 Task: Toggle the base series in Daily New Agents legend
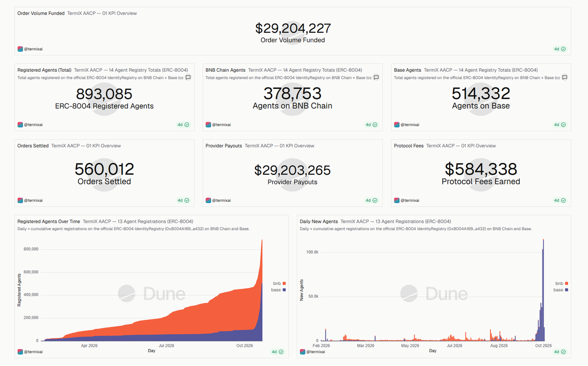pyautogui.click(x=561, y=290)
